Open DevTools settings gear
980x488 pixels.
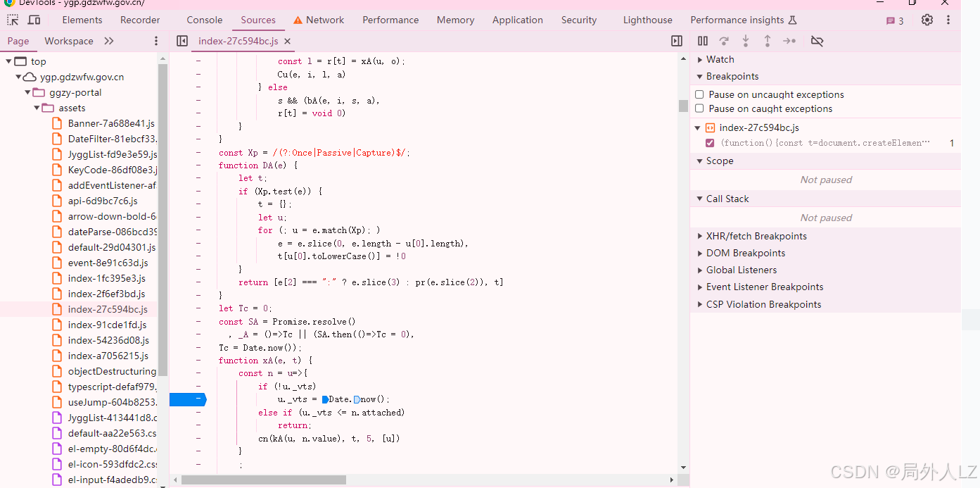[927, 20]
